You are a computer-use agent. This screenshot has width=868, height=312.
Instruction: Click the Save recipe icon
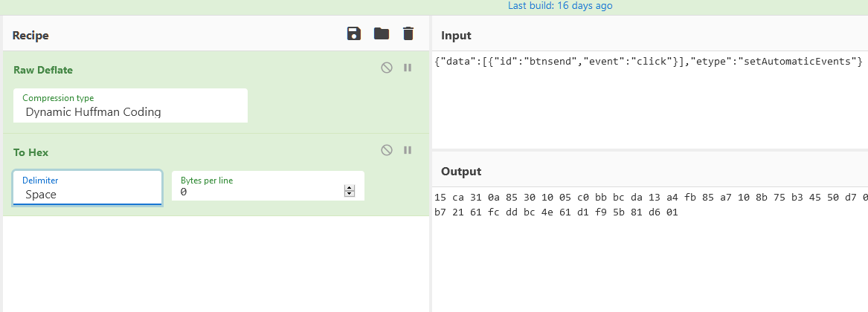click(x=354, y=33)
